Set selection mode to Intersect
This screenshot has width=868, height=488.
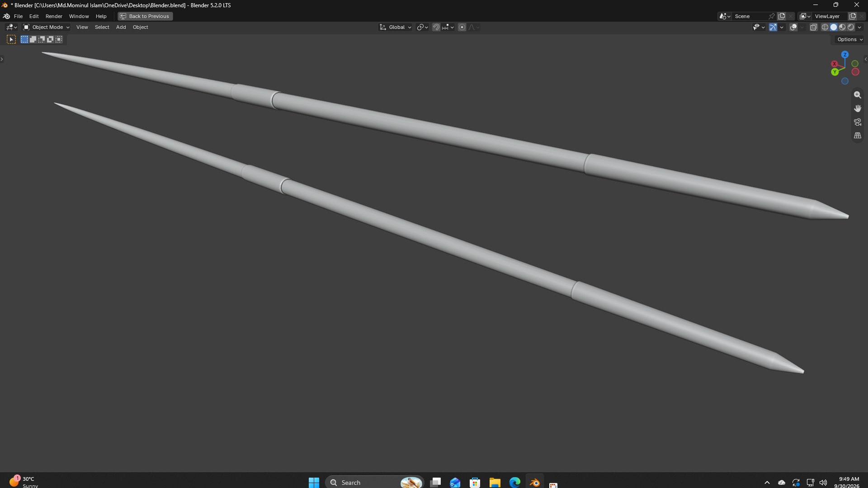[x=59, y=39]
